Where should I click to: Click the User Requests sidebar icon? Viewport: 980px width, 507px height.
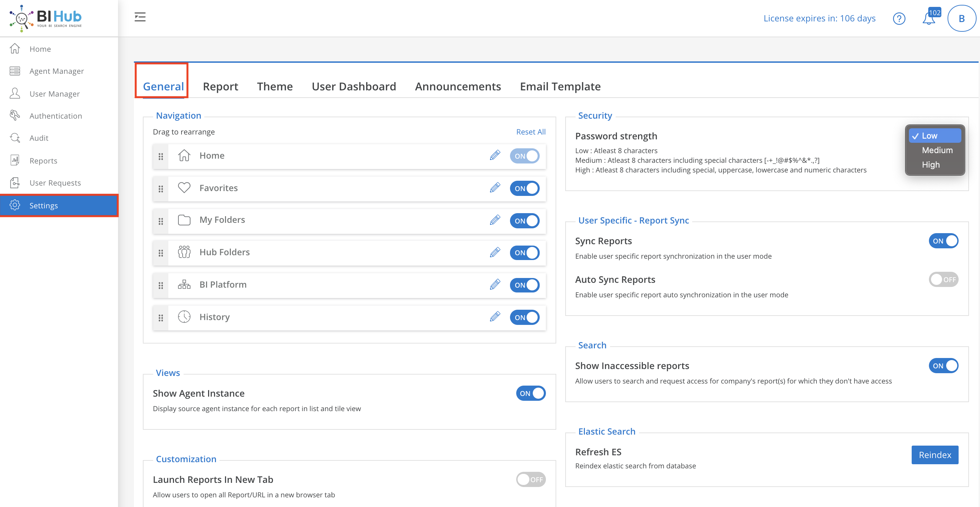tap(15, 182)
